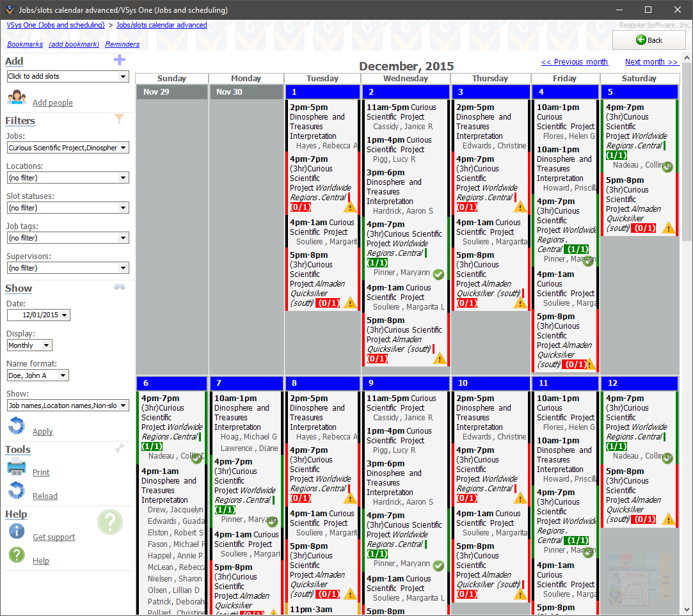Open the Name format dropdown
Screen dimensions: 693x616
pos(63,375)
